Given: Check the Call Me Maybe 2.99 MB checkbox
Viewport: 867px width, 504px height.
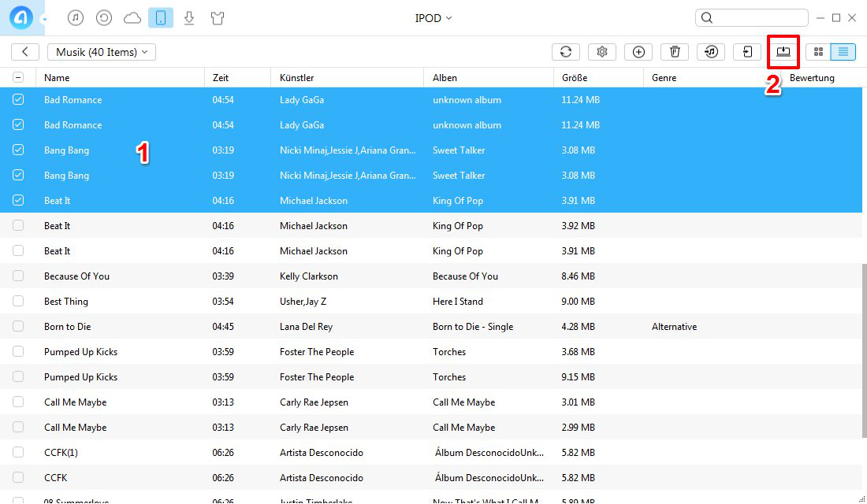Looking at the screenshot, I should (18, 427).
